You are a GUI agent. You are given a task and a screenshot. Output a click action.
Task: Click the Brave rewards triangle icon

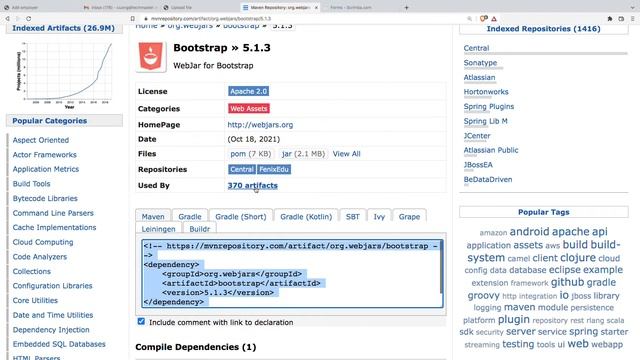coord(494,19)
